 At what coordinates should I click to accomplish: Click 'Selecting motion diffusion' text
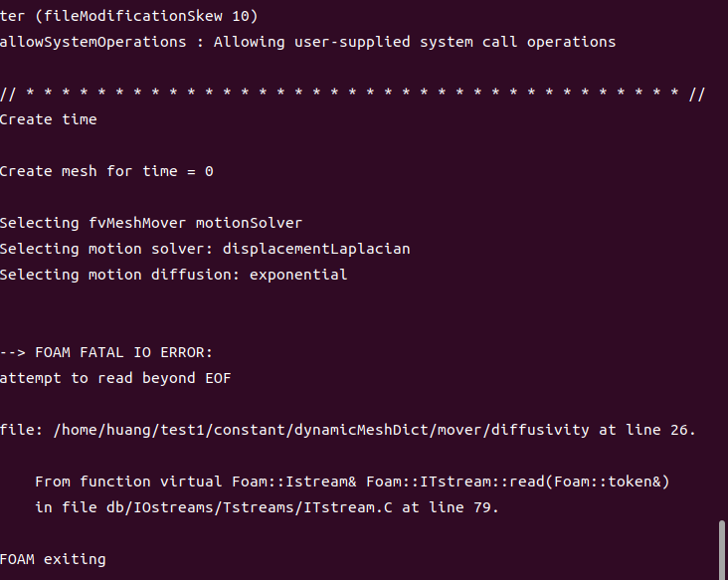(115, 275)
